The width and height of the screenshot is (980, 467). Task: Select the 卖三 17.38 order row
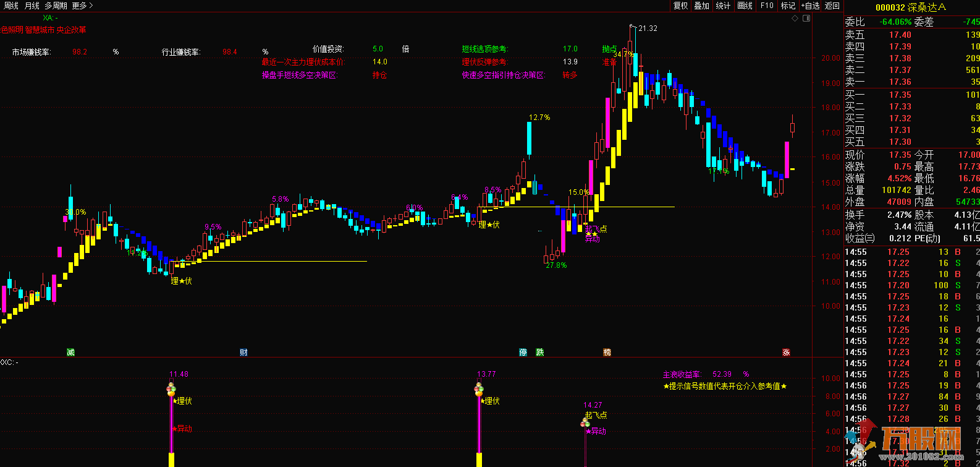[x=912, y=58]
